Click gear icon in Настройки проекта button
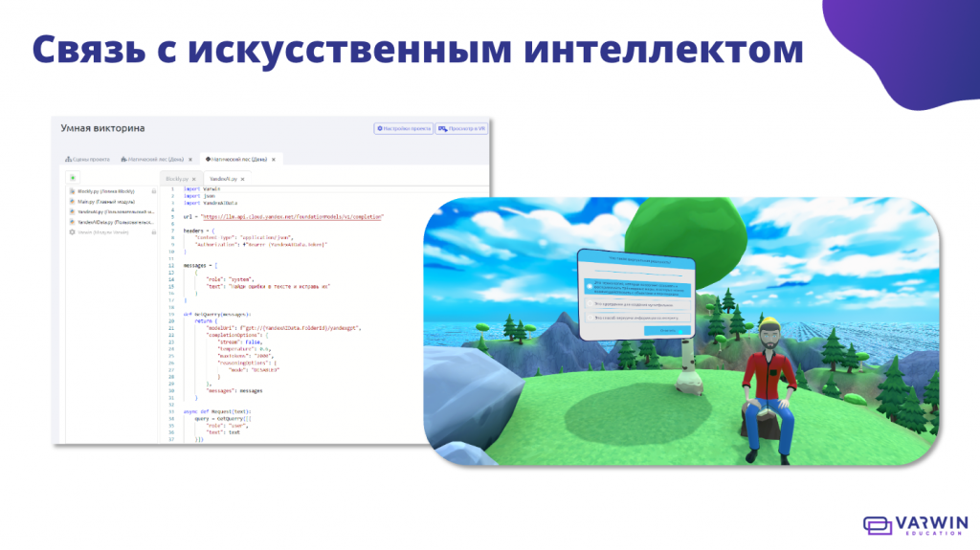Image resolution: width=980 pixels, height=550 pixels. pyautogui.click(x=379, y=129)
